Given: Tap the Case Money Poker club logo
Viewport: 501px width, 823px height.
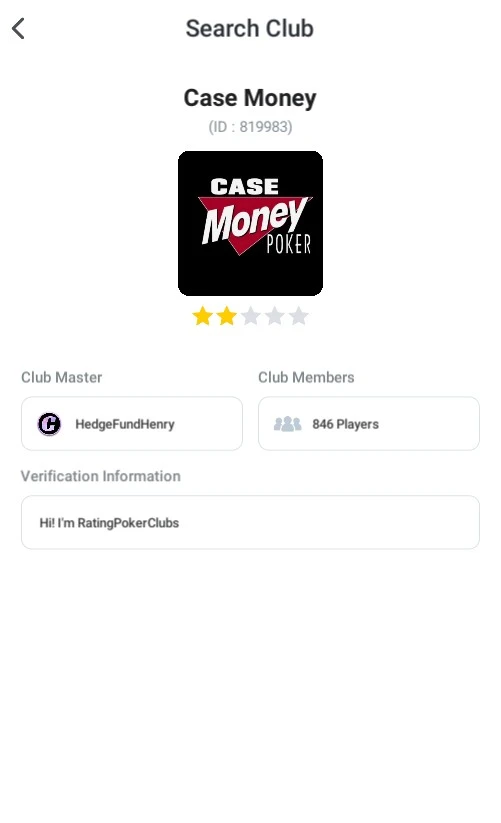Looking at the screenshot, I should point(250,223).
